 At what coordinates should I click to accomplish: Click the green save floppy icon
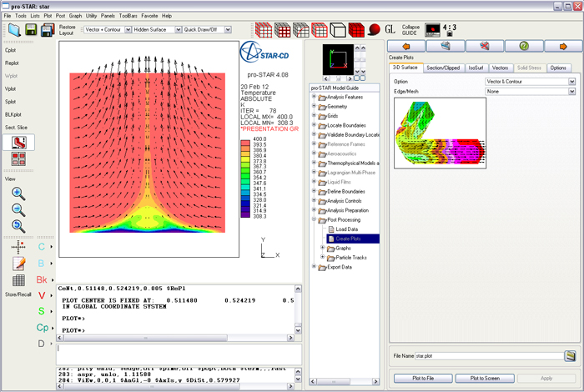[x=32, y=30]
